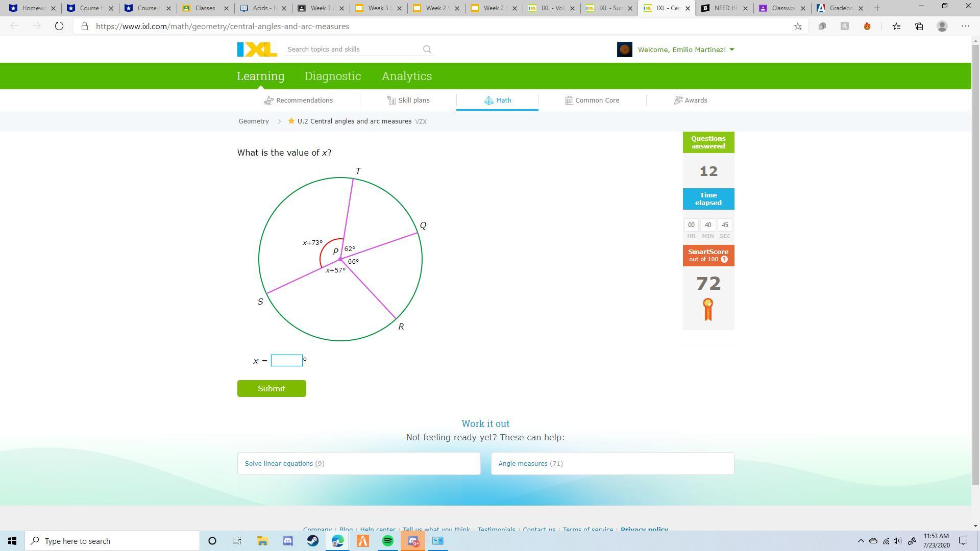Screen dimensions: 980x551
Task: Switch to the Classes browser tab
Action: [x=205, y=8]
